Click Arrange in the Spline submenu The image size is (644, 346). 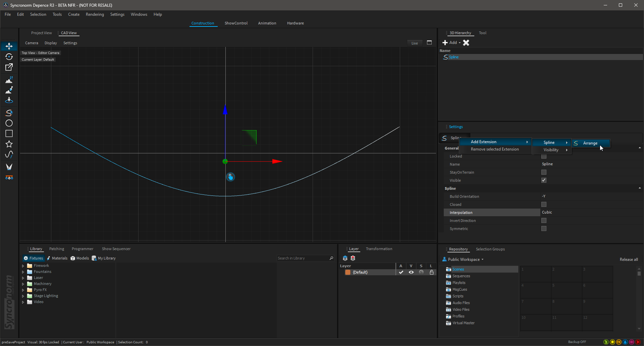(x=591, y=143)
